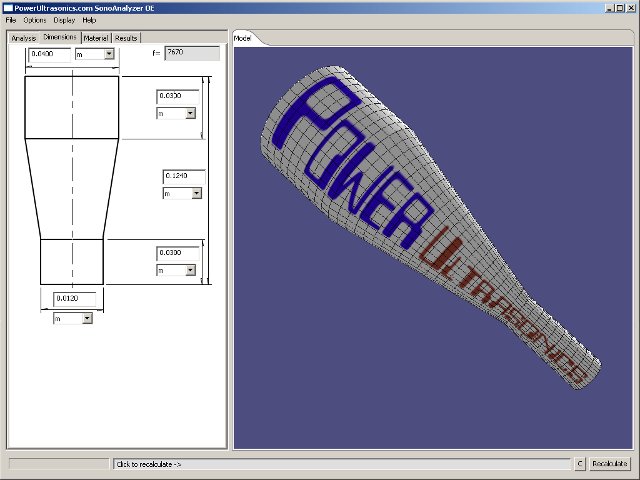Switch to the Analysis tab
Screen dimensions: 640x480
[x=24, y=38]
